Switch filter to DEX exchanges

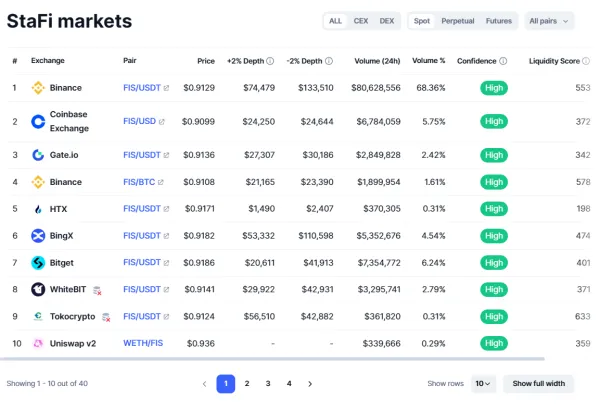click(387, 21)
